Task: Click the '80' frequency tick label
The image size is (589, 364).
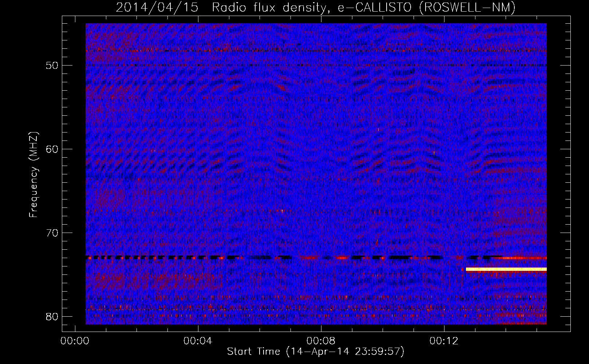Action: point(52,317)
